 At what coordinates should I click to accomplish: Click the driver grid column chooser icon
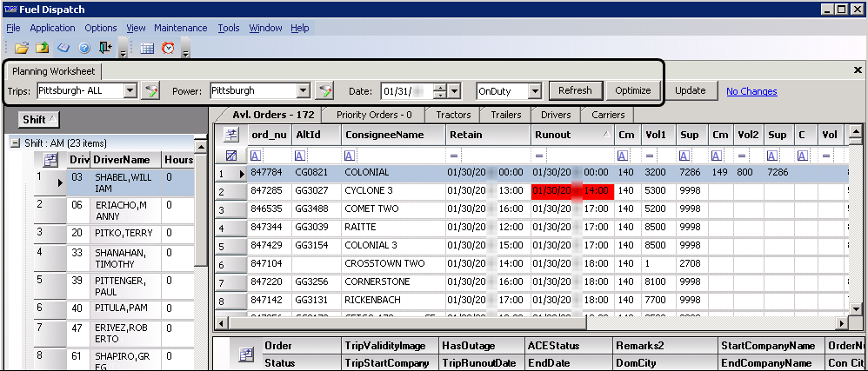[x=50, y=160]
